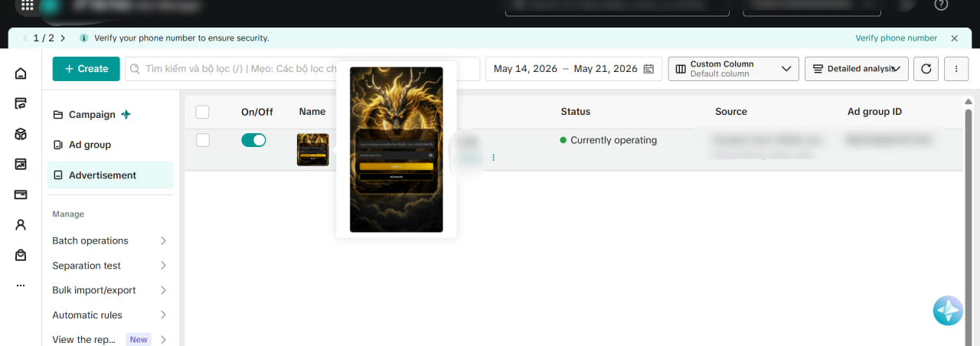This screenshot has width=980, height=346.
Task: Refresh the ad list
Action: point(926,69)
